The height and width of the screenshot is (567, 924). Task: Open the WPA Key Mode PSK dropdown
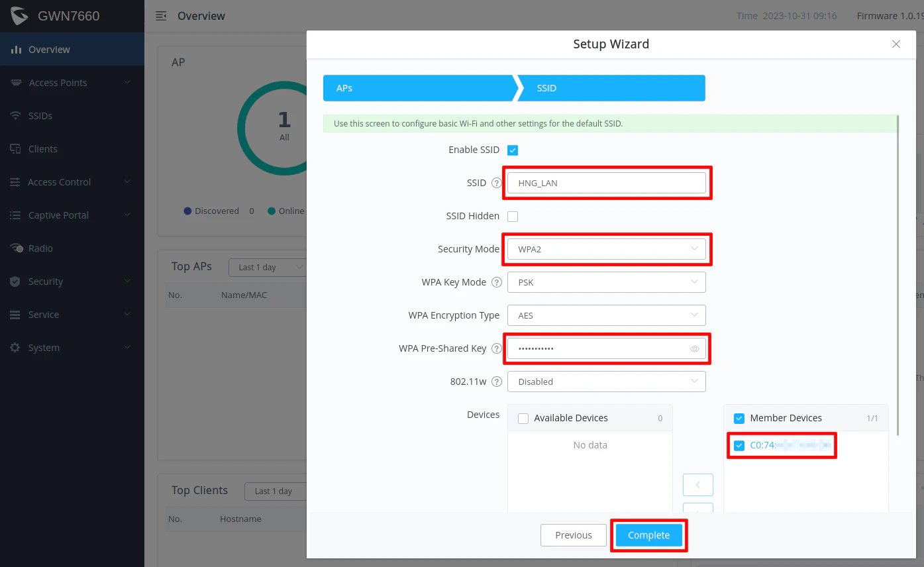[607, 282]
